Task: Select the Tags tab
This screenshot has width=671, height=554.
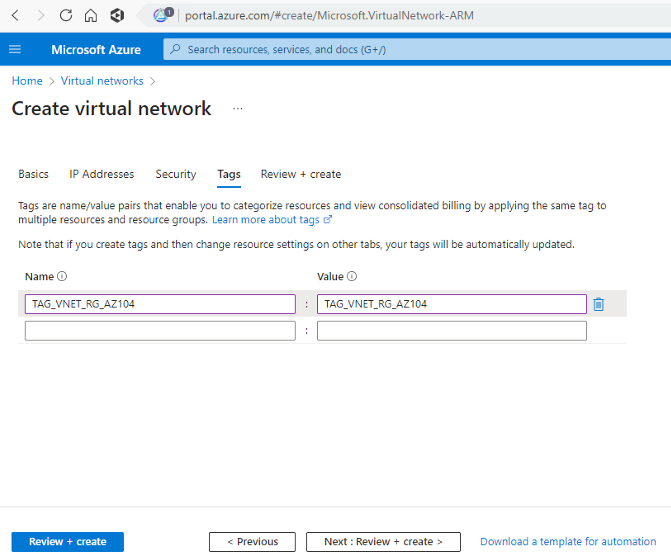Action: click(x=229, y=174)
